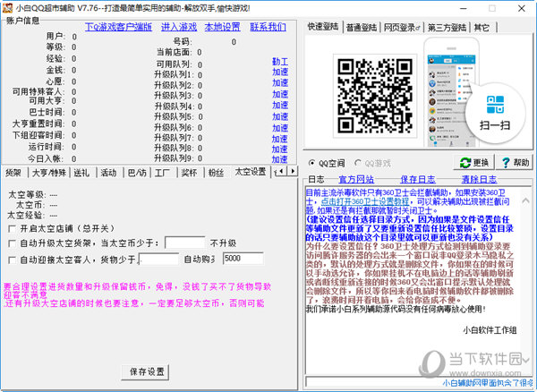The image size is (537, 392).
Task: Open 点击打开360卫士设置教程 link in log
Action: [365, 201]
